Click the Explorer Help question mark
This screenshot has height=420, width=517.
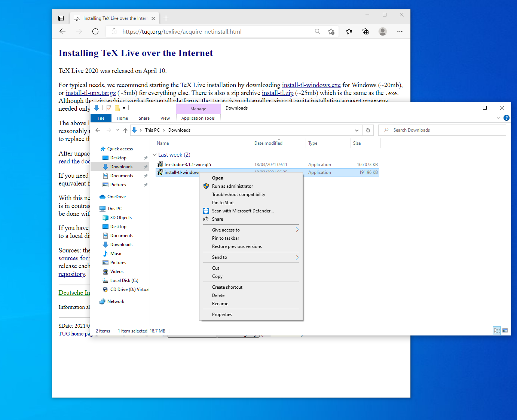pyautogui.click(x=507, y=118)
